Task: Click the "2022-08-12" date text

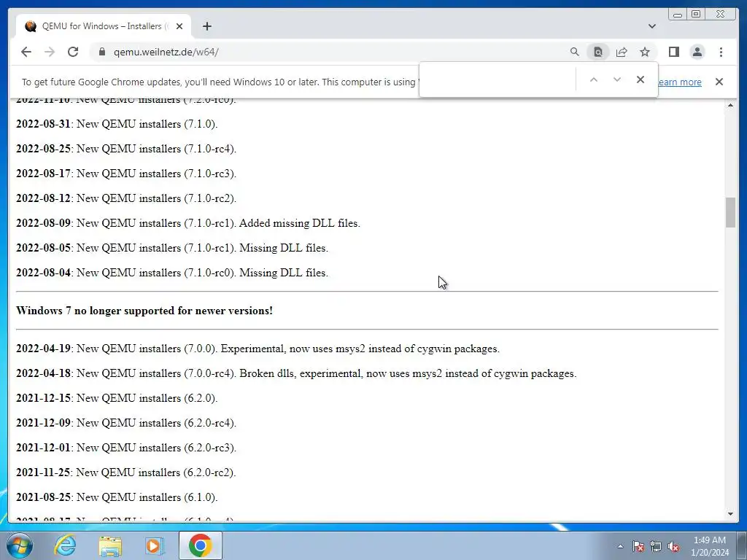Action: tap(43, 198)
